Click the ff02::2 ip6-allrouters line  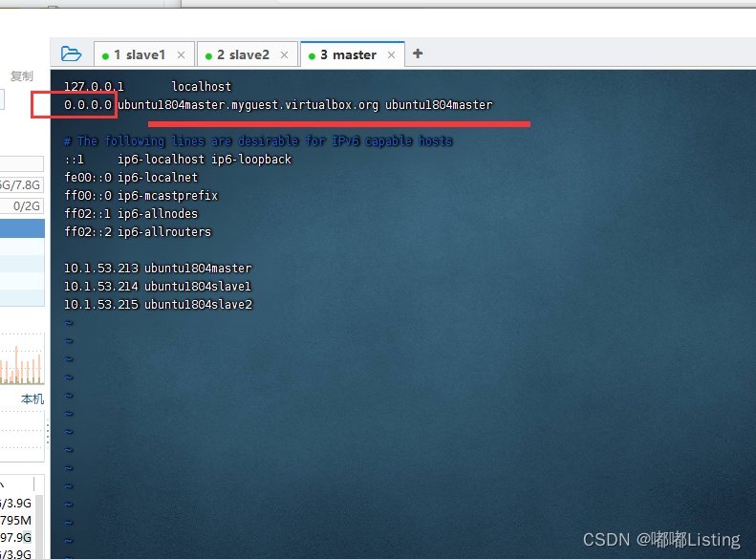[x=138, y=232]
